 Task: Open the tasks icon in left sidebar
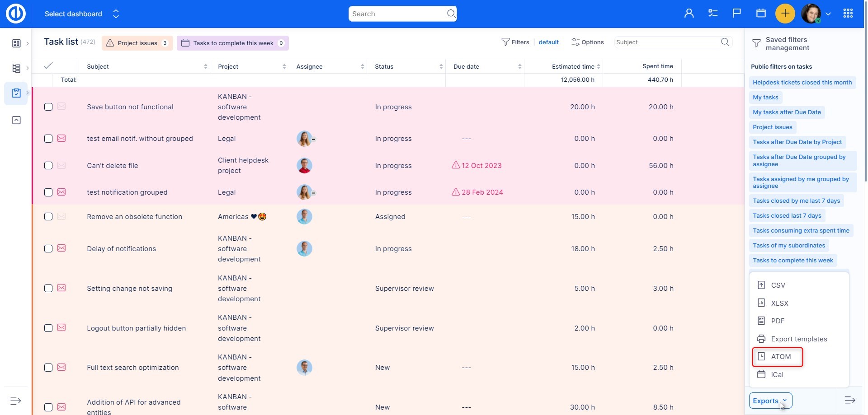coord(16,93)
